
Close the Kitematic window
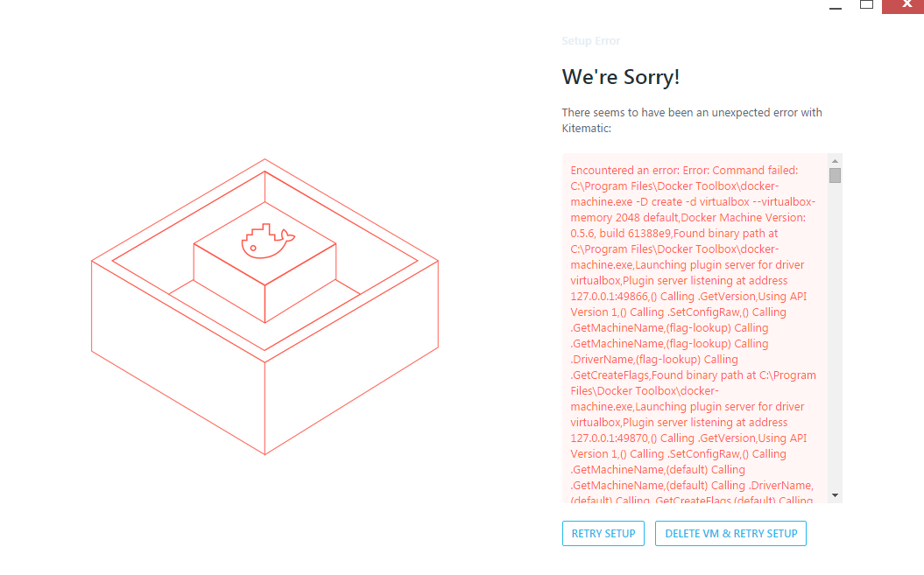[905, 6]
